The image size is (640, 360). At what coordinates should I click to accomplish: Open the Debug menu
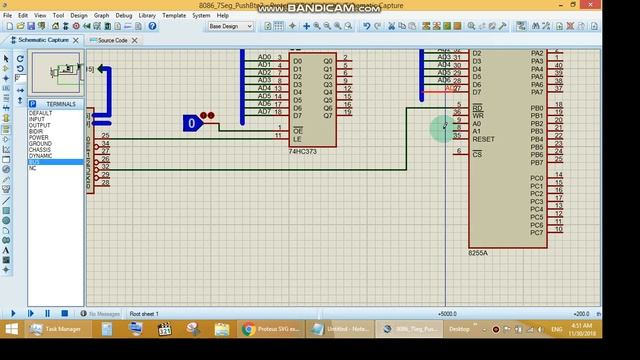tap(124, 15)
